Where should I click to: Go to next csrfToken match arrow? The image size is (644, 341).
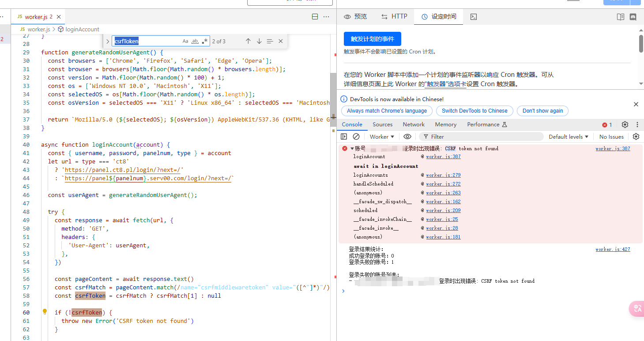click(259, 41)
